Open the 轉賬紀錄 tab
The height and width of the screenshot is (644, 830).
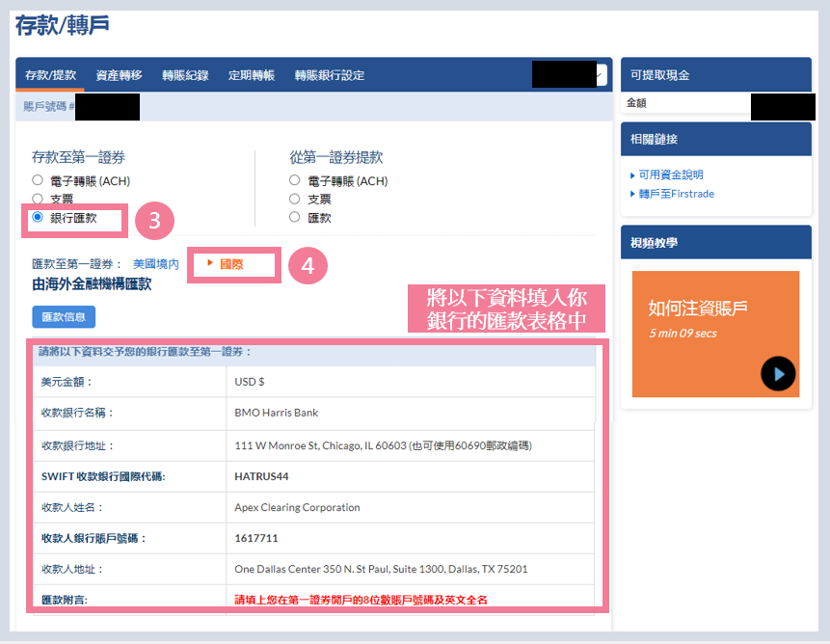click(x=185, y=75)
